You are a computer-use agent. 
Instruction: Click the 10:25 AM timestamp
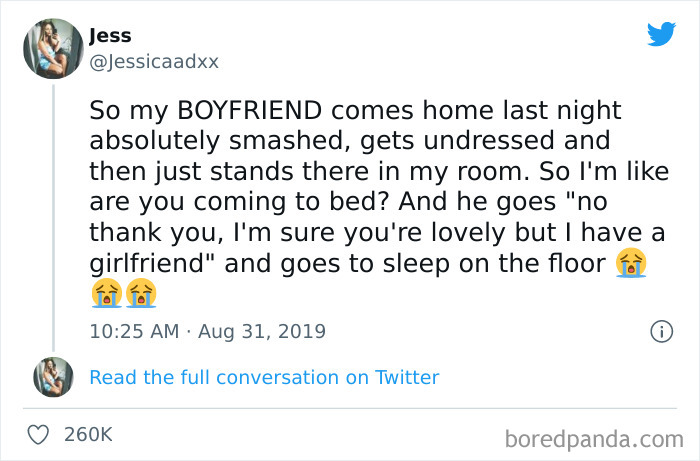[x=132, y=331]
